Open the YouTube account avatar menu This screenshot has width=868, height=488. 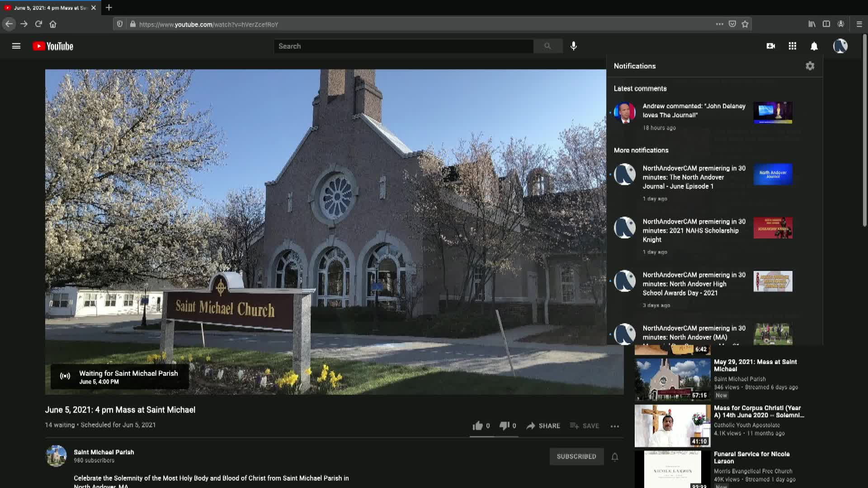pos(840,46)
